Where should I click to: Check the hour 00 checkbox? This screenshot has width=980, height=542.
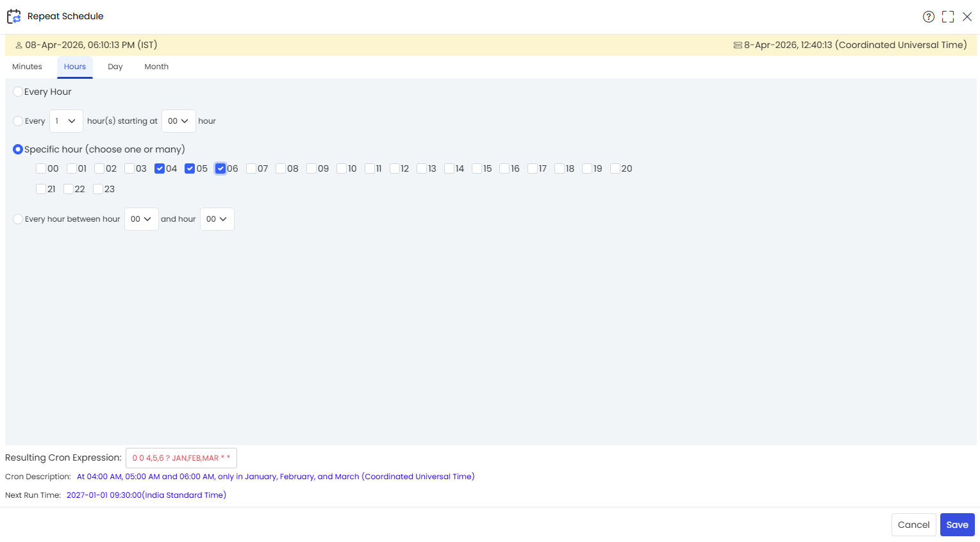click(41, 168)
